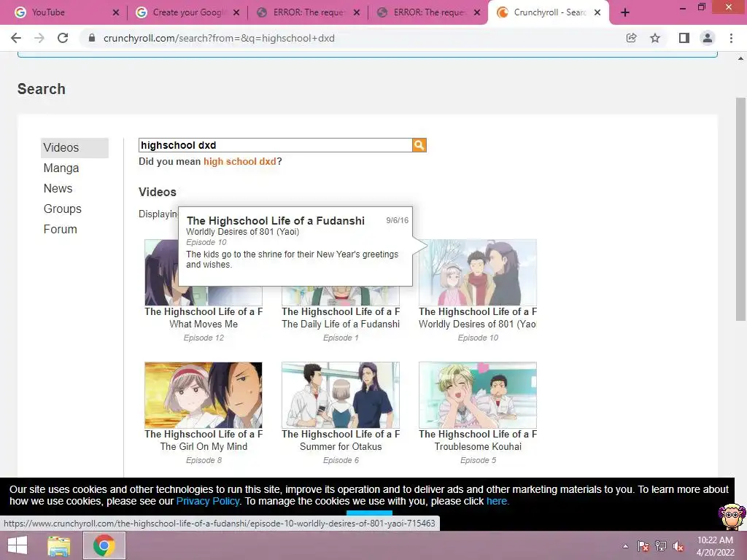Click the 'The Girl On My Mind' title

click(204, 447)
